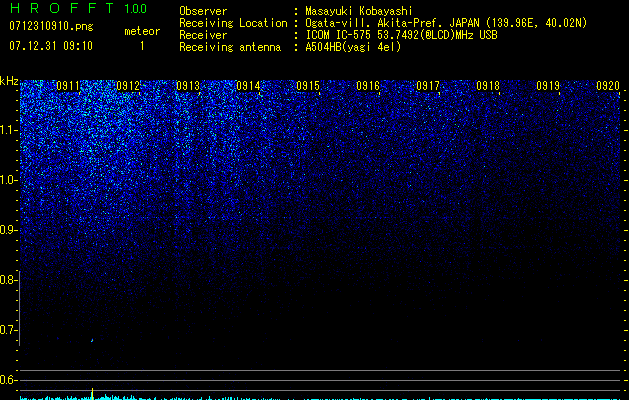The height and width of the screenshot is (400, 629).
Task: Click the 0.8 kHz frequency tick label
Action: pyautogui.click(x=8, y=280)
